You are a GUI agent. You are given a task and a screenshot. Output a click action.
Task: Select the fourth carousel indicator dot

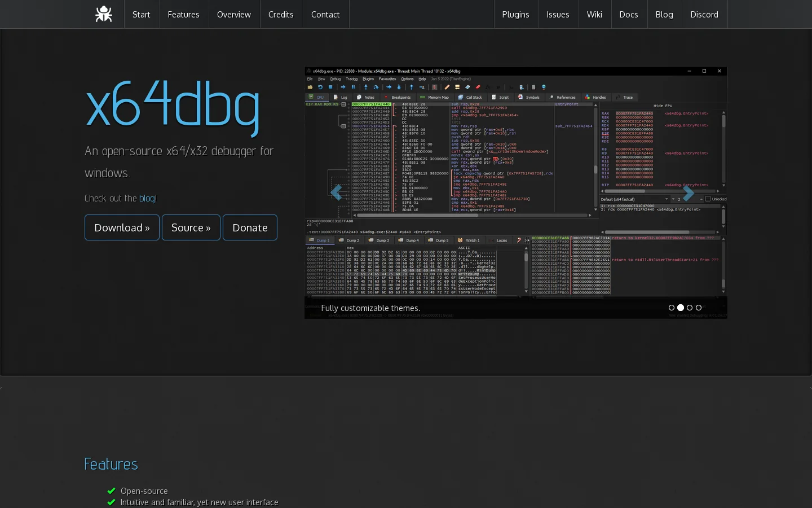[699, 308]
